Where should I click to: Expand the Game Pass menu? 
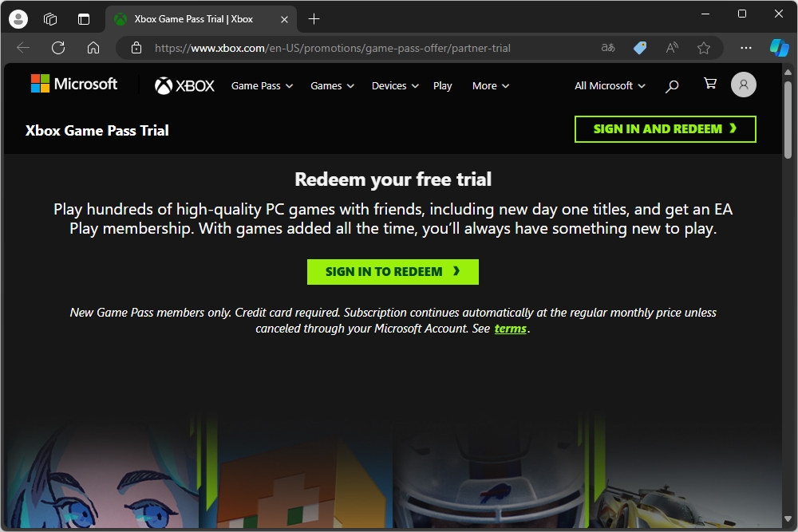click(x=262, y=86)
